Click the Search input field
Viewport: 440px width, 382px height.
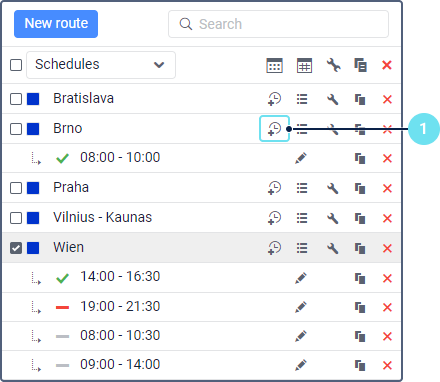[x=278, y=24]
